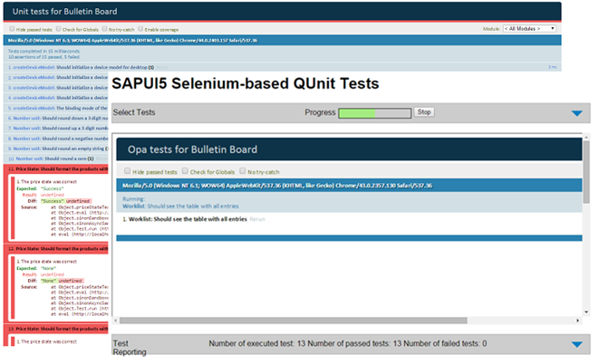Collapse failed test 12 Price State
This screenshot has height=364, width=598.
pyautogui.click(x=54, y=248)
